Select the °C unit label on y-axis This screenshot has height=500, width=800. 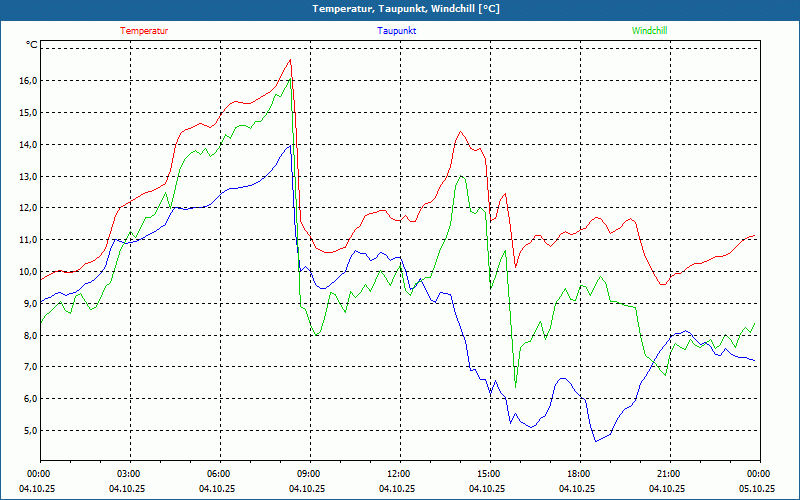(31, 45)
